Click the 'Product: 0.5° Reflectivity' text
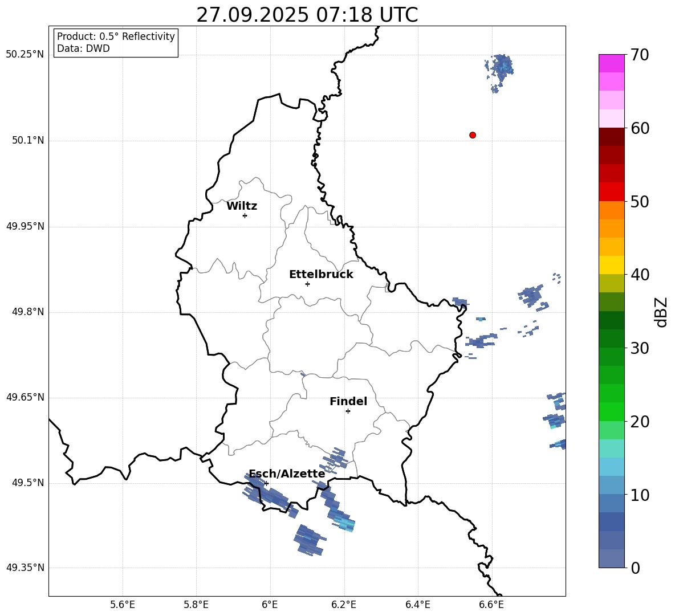The width and height of the screenshot is (675, 616). (116, 36)
